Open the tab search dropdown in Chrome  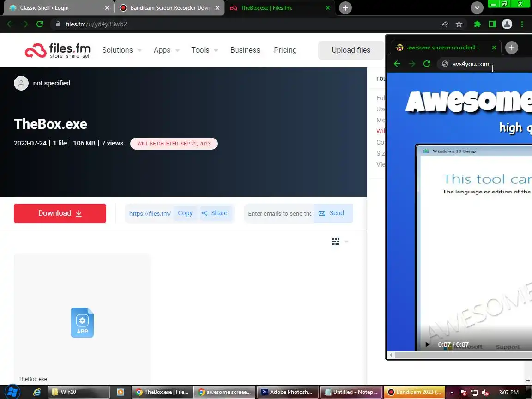(477, 8)
